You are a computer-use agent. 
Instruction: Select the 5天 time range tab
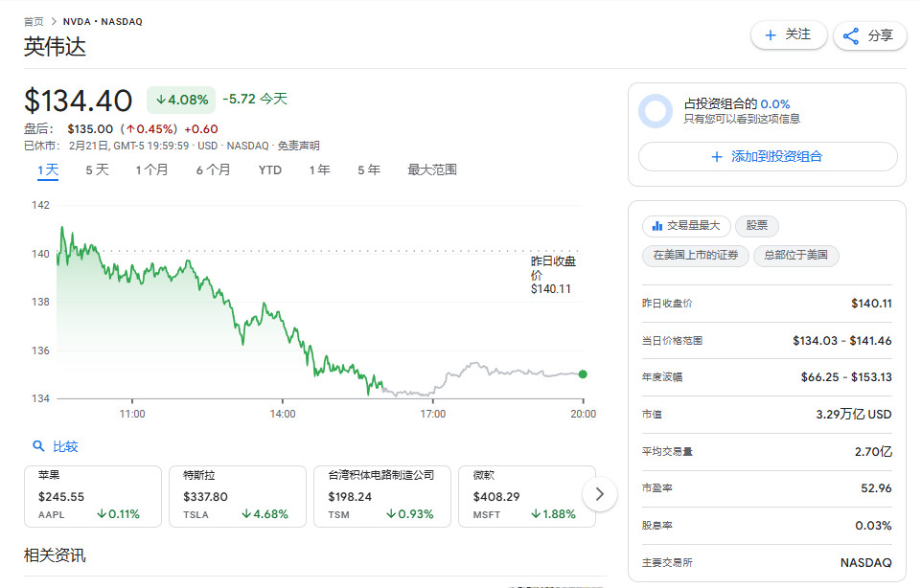[97, 170]
